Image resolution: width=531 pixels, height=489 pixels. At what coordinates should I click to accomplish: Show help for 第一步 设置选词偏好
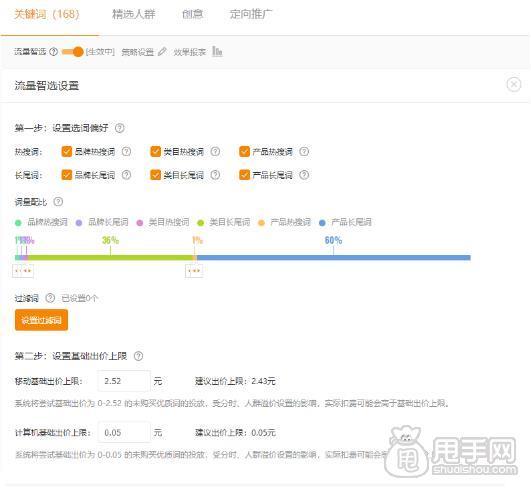click(120, 128)
